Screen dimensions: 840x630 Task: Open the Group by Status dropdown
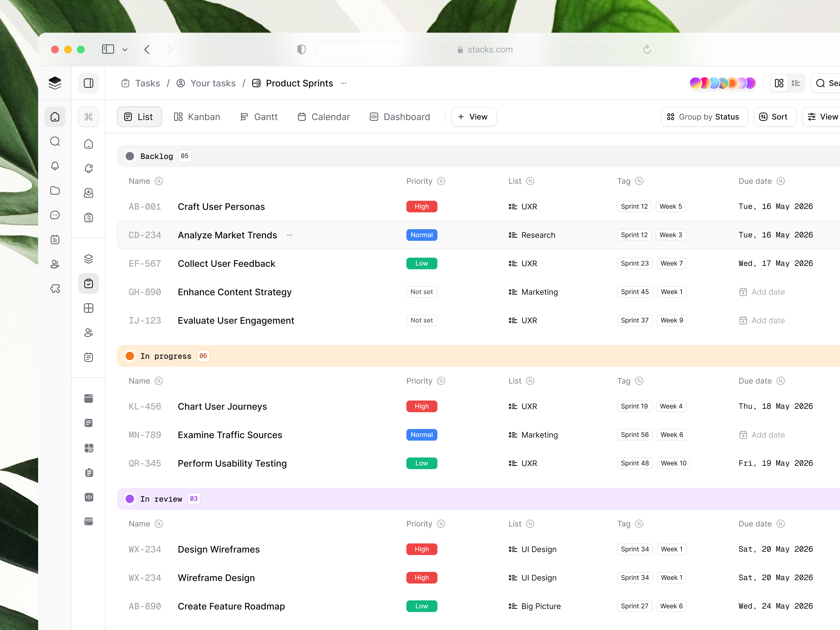point(704,117)
